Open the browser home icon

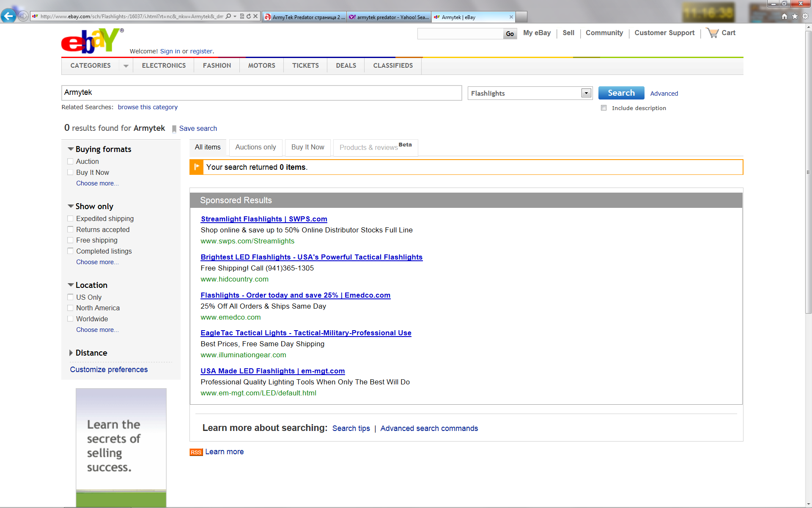click(x=785, y=17)
